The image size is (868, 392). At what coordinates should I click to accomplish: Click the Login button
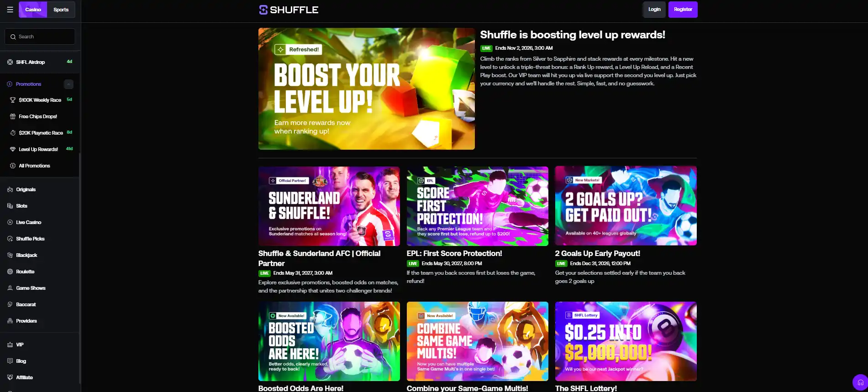tap(654, 10)
